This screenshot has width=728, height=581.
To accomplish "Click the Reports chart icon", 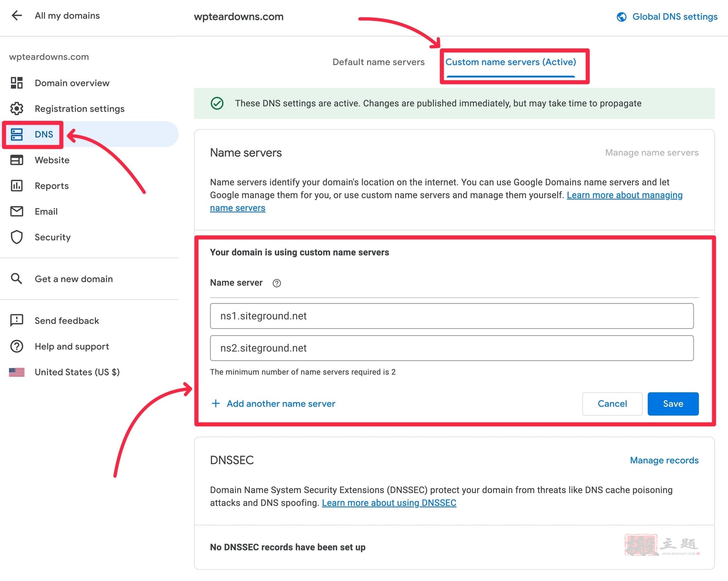I will (17, 185).
